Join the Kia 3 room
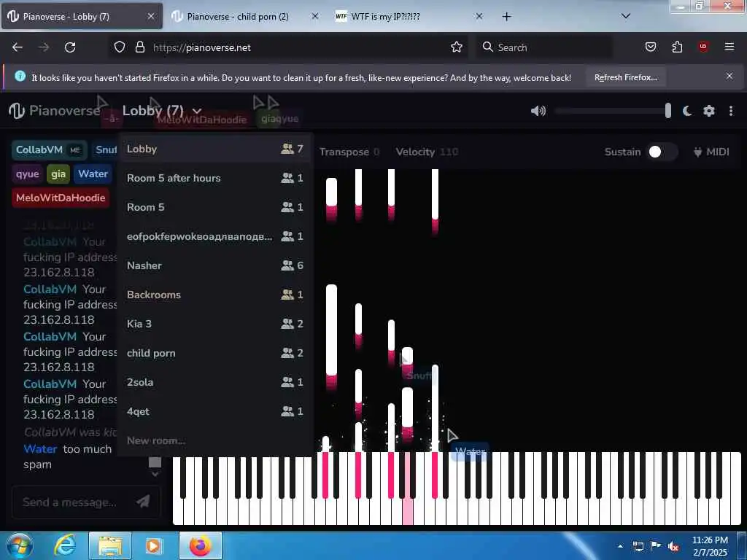 [215, 324]
